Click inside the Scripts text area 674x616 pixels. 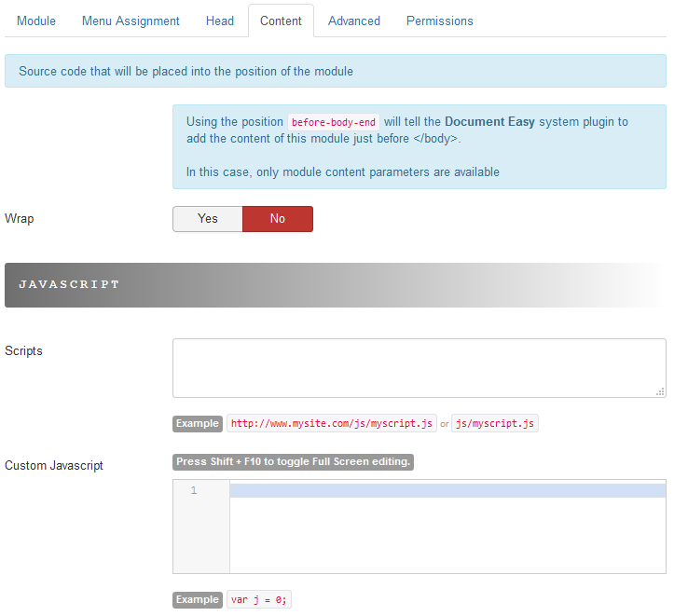click(419, 368)
